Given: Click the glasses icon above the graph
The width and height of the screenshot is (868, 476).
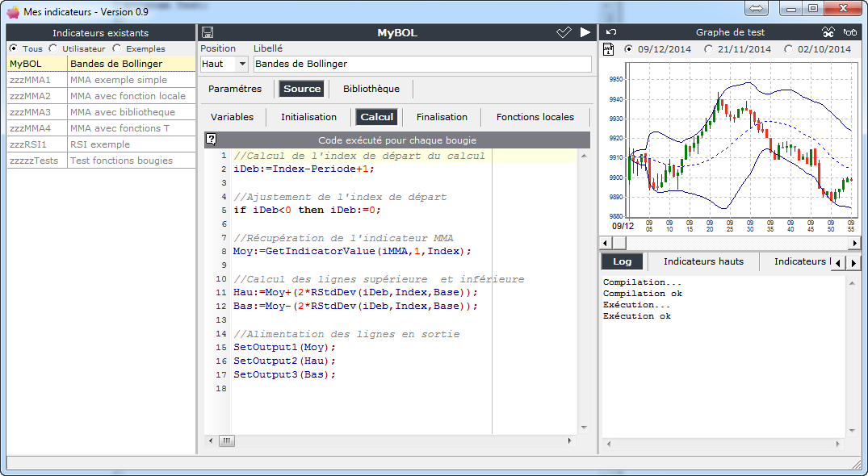Looking at the screenshot, I should point(849,32).
